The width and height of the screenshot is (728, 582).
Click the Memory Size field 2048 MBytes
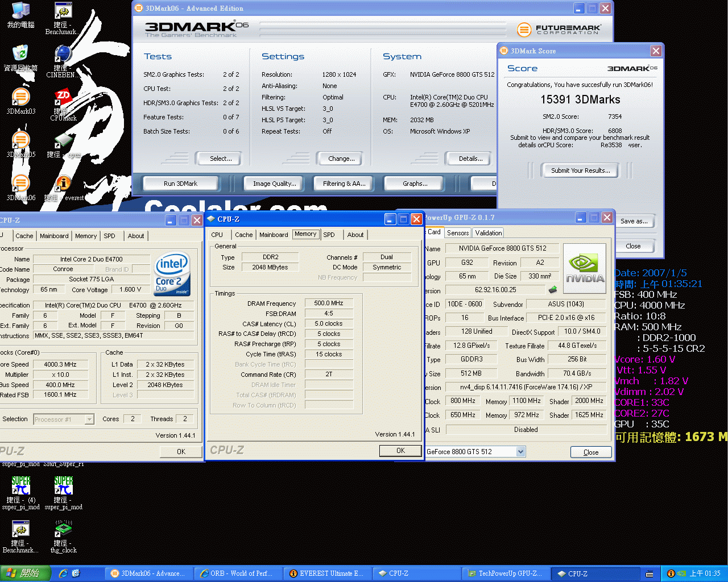click(x=270, y=267)
